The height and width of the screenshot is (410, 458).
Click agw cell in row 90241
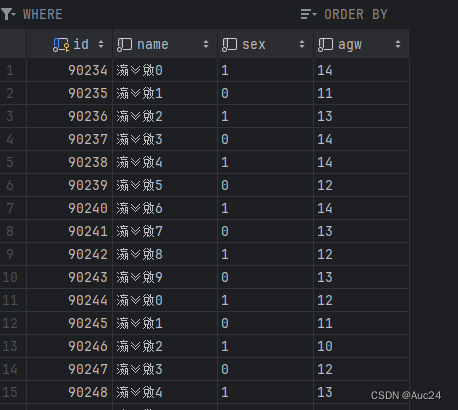[361, 231]
